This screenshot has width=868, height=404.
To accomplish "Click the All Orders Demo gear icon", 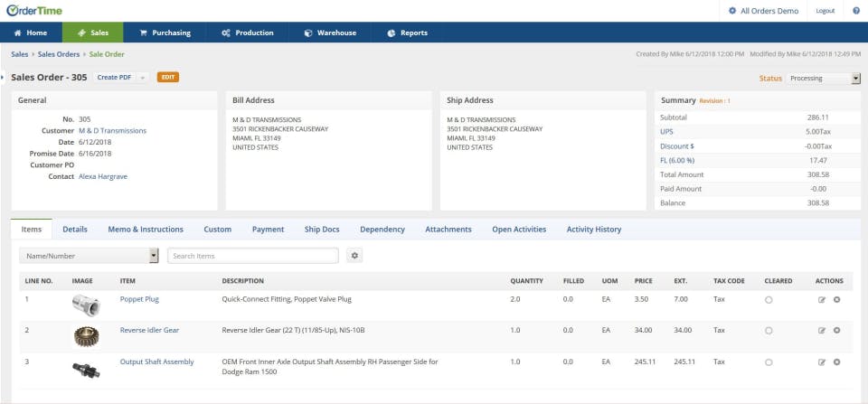I will tap(732, 11).
